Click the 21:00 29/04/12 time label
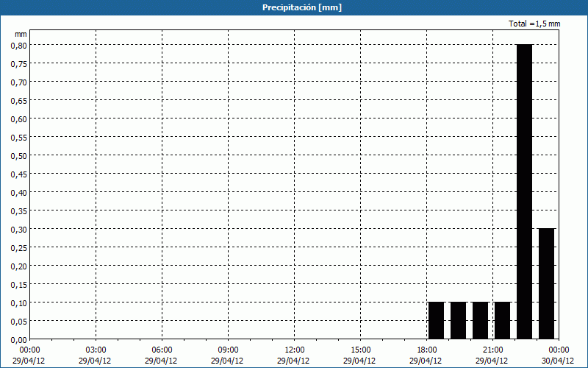The image size is (588, 368). [x=492, y=355]
